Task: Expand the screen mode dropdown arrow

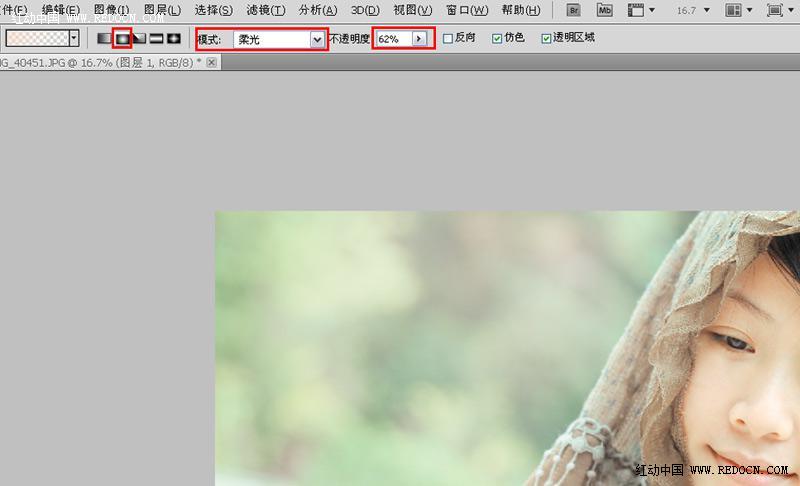Action: pos(790,10)
